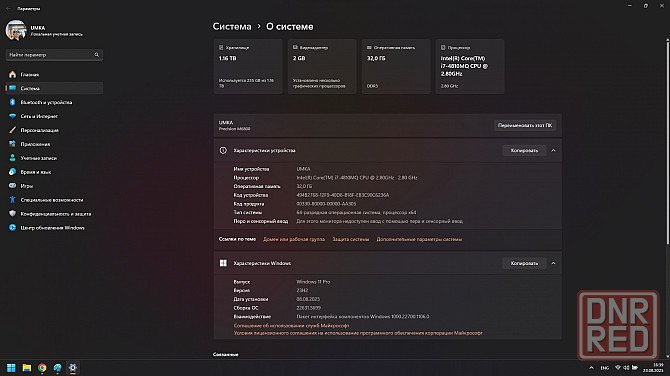Open File Explorer from the taskbar
This screenshot has height=376, width=670.
tap(26, 368)
